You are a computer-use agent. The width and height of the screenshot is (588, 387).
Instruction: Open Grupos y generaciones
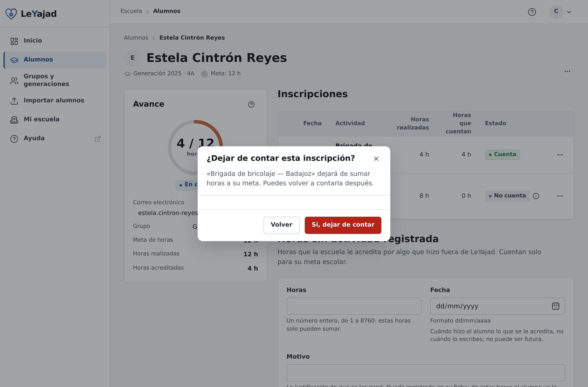[x=55, y=80]
